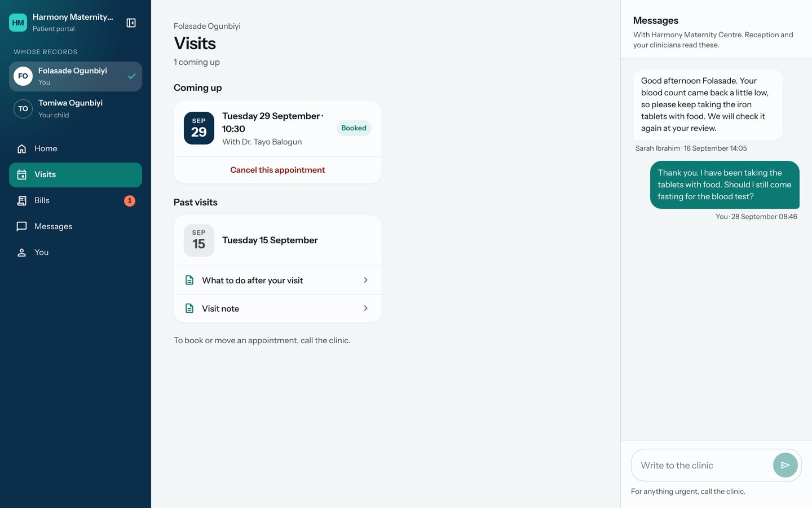The image size is (812, 508).
Task: Open the Visits section
Action: click(x=76, y=175)
